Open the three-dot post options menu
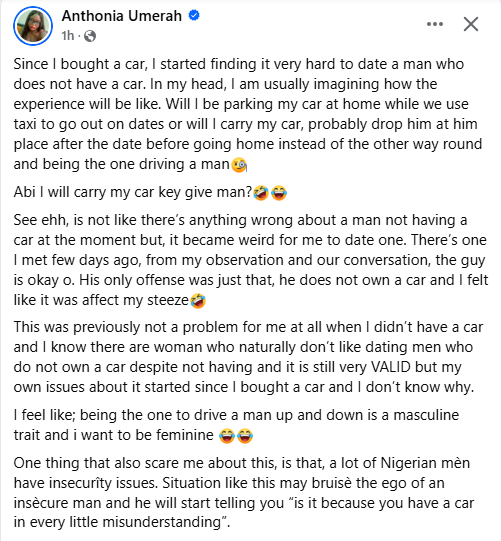The width and height of the screenshot is (501, 541). [x=435, y=24]
